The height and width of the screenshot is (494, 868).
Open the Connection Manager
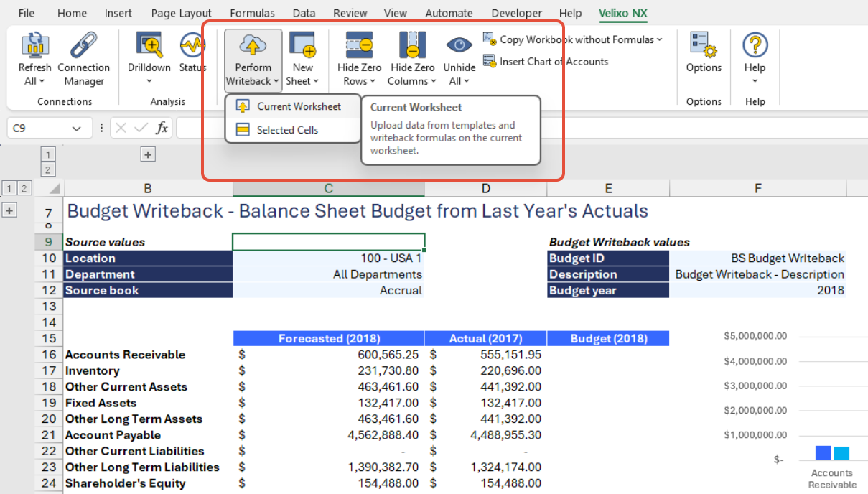(83, 45)
